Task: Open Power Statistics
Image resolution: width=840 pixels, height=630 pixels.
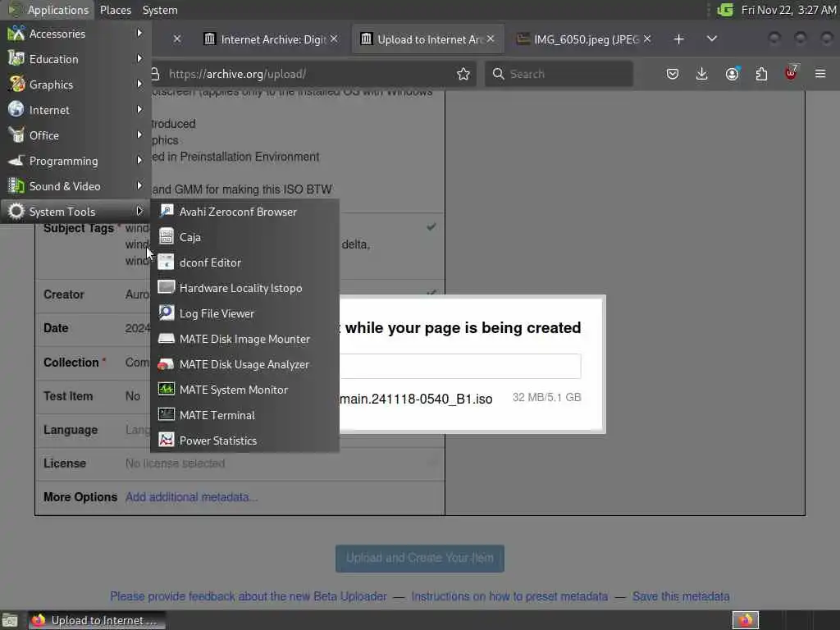Action: [x=244, y=441]
